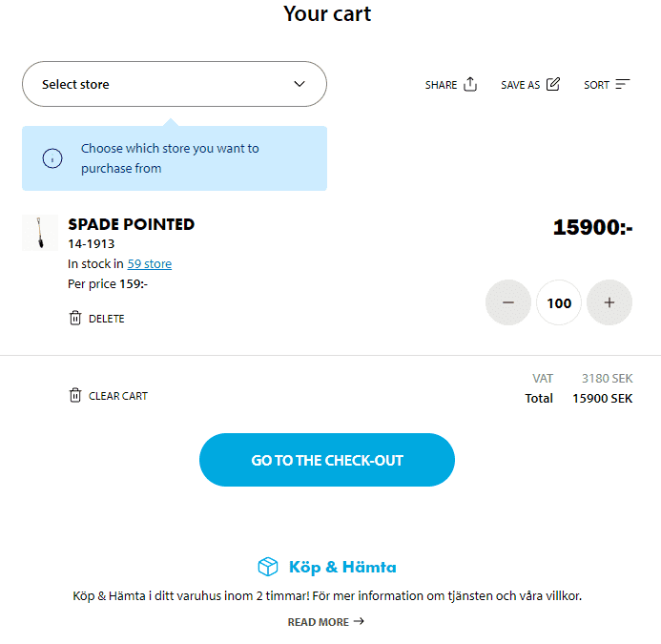Click the sort lines icon
This screenshot has width=661, height=644.
coord(623,84)
